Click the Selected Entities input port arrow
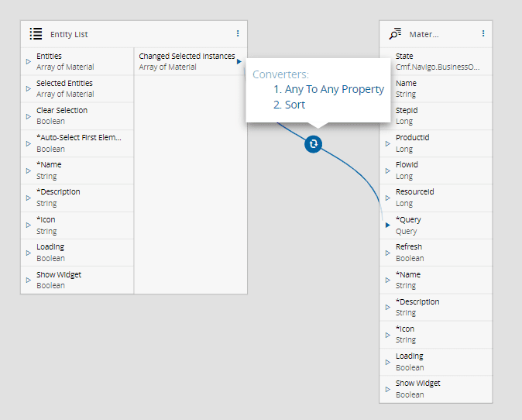Image resolution: width=522 pixels, height=420 pixels. coord(29,88)
